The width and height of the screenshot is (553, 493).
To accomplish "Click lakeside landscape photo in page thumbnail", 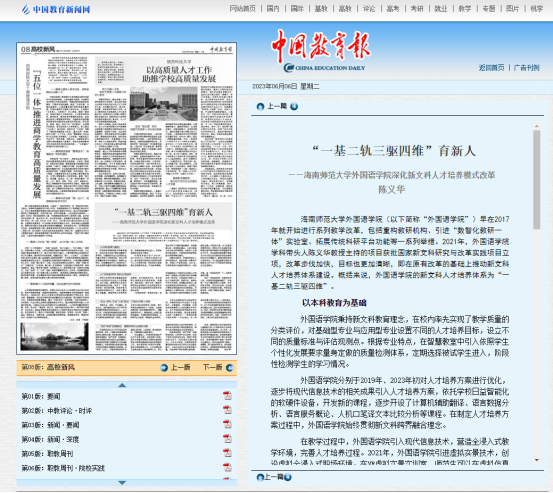I will (x=54, y=336).
